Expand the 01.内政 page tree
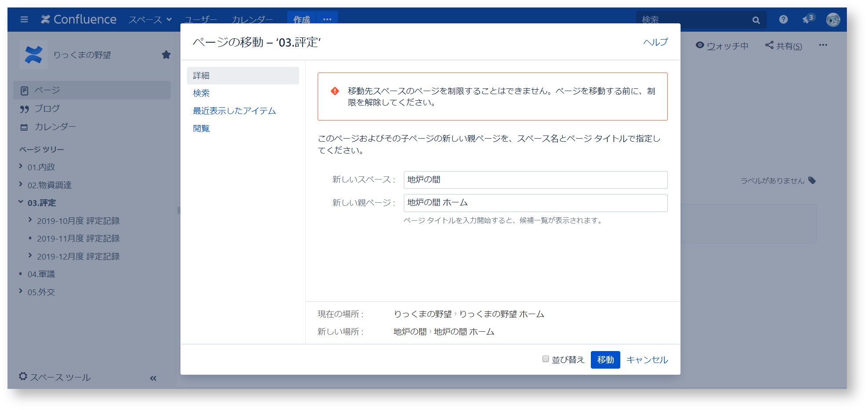The image size is (868, 410). pos(20,166)
